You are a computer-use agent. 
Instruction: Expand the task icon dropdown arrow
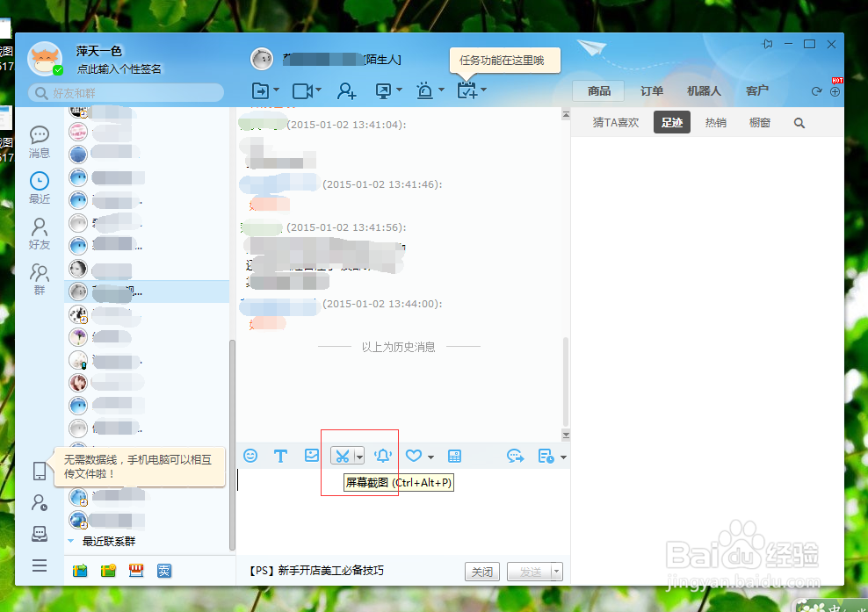pyautogui.click(x=483, y=90)
